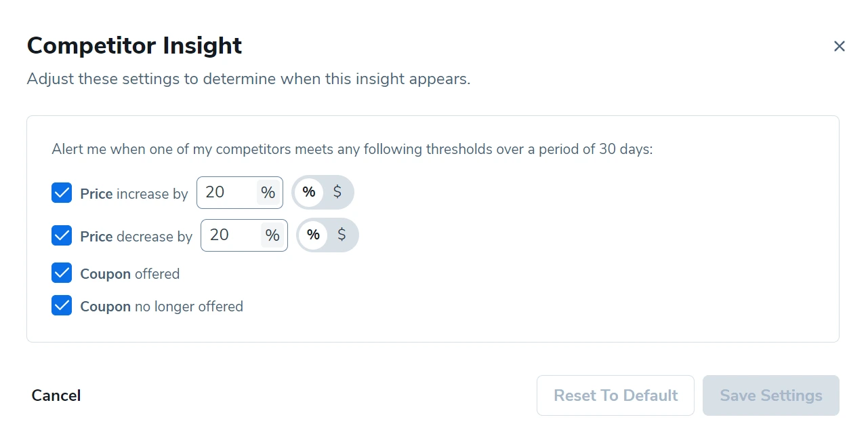Uncheck the Price decrease checkbox
Viewport: 868px width, 447px height.
coord(62,236)
